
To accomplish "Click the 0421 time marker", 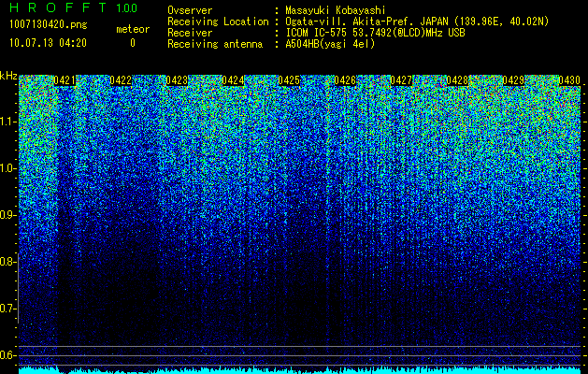I will [x=65, y=80].
